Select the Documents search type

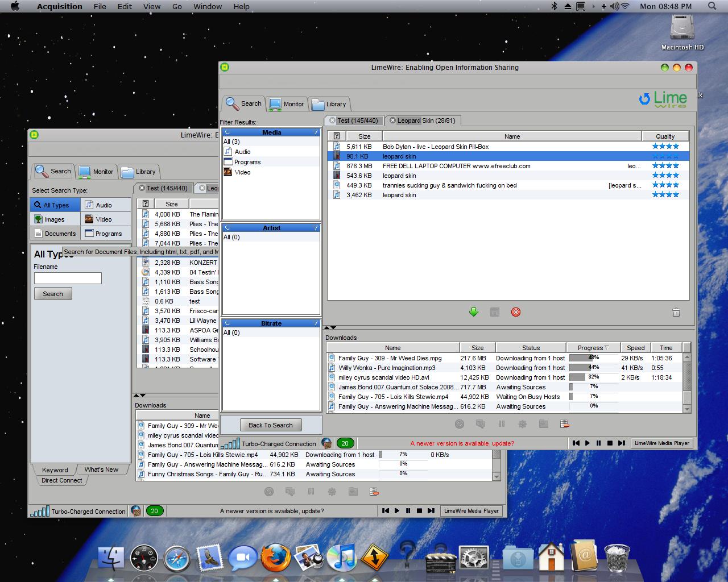click(x=55, y=234)
